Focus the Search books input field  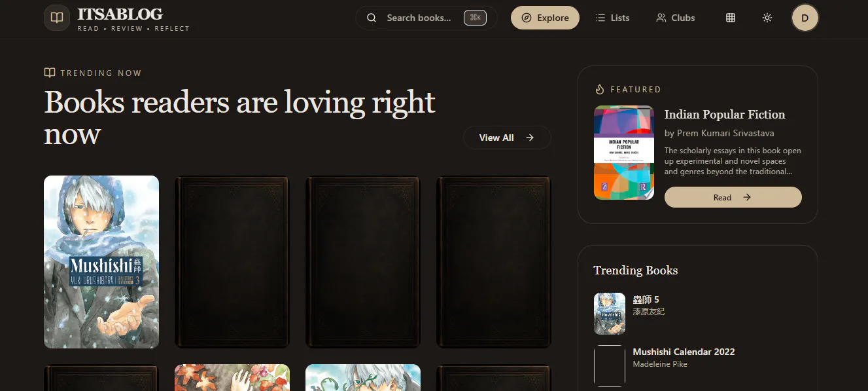pyautogui.click(x=426, y=18)
